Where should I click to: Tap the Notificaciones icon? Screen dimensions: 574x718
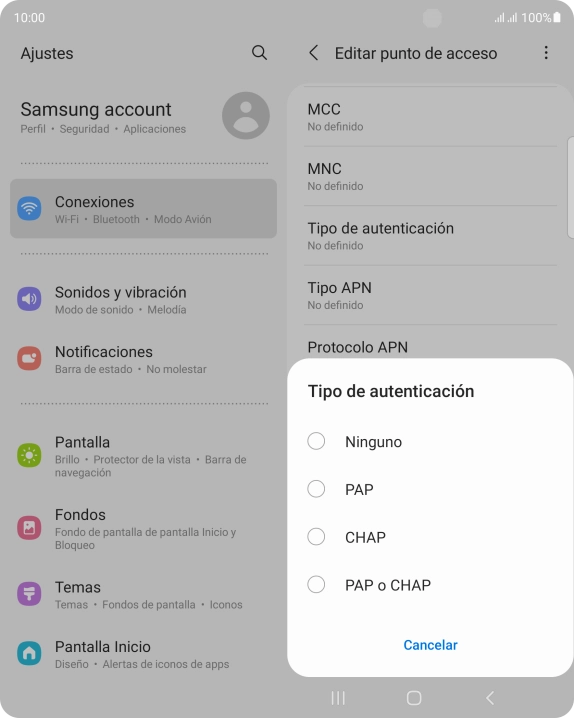(x=29, y=358)
